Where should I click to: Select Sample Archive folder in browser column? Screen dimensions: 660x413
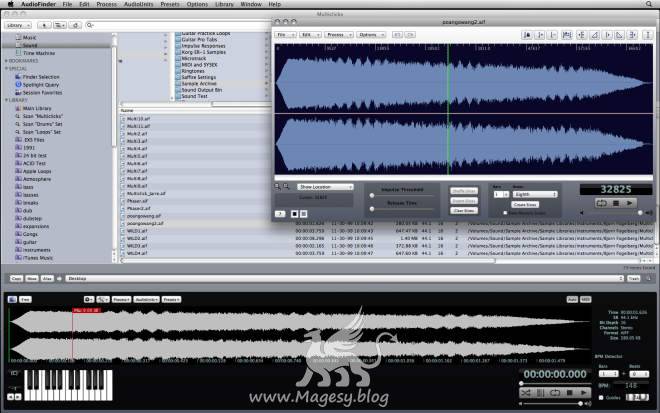pyautogui.click(x=199, y=83)
